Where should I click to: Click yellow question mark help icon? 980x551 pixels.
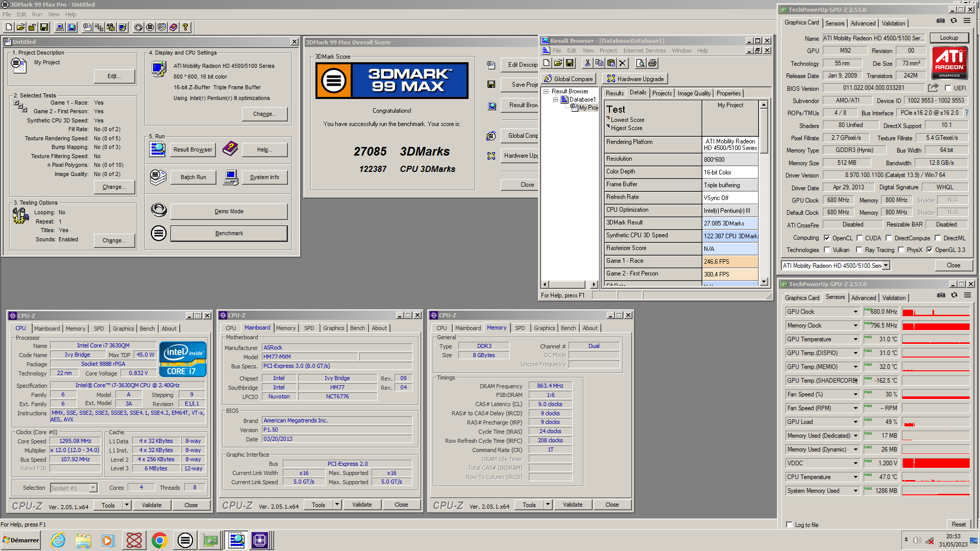tap(186, 27)
